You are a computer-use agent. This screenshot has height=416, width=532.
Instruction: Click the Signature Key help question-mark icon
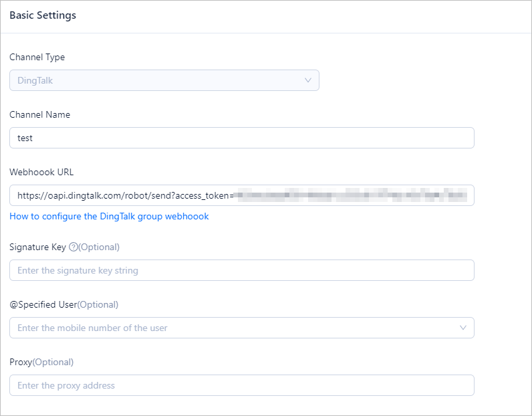point(74,247)
